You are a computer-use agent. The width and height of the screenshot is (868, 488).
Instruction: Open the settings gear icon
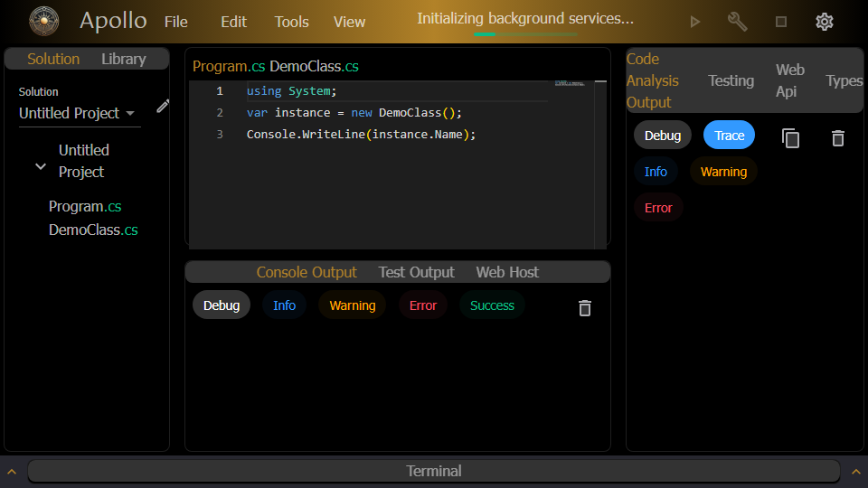point(825,22)
